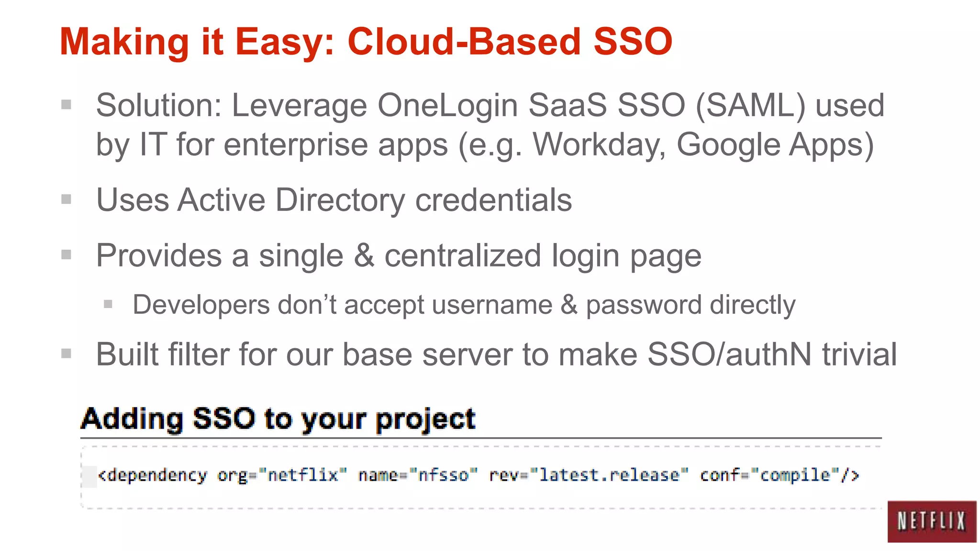980x551 pixels.
Task: Click 'Built filter for our base server' bullet
Action: (496, 354)
